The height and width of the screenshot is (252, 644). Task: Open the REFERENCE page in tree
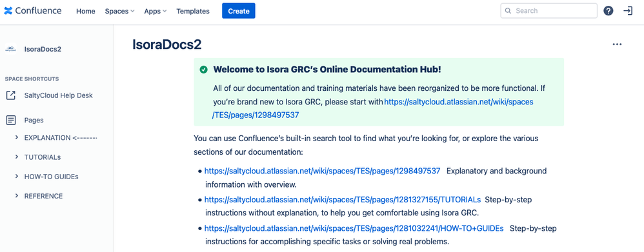pyautogui.click(x=43, y=196)
